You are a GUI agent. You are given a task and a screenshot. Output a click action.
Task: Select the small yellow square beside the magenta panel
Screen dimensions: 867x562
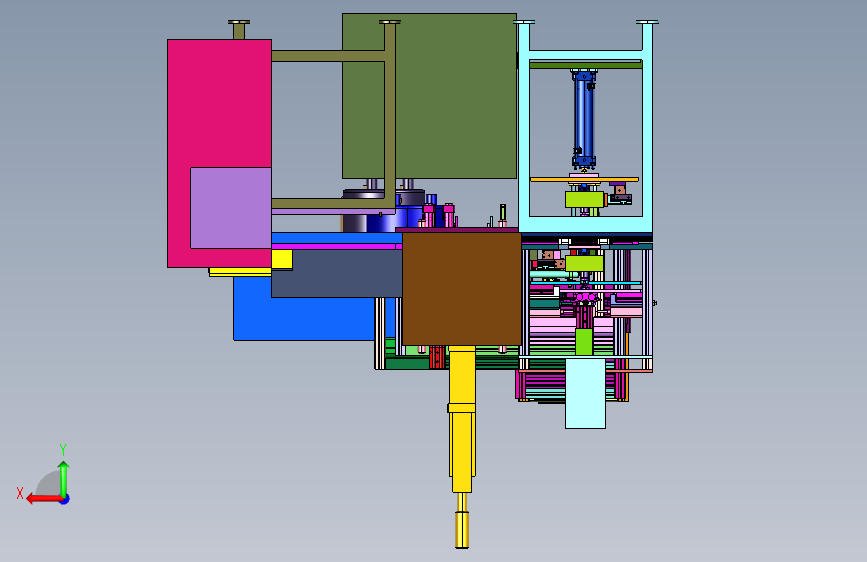[x=282, y=259]
